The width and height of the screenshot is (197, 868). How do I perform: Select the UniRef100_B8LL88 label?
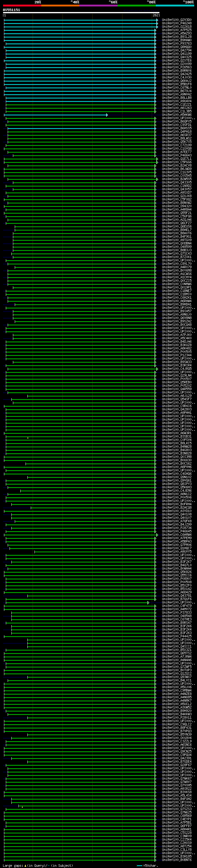[x=177, y=98]
